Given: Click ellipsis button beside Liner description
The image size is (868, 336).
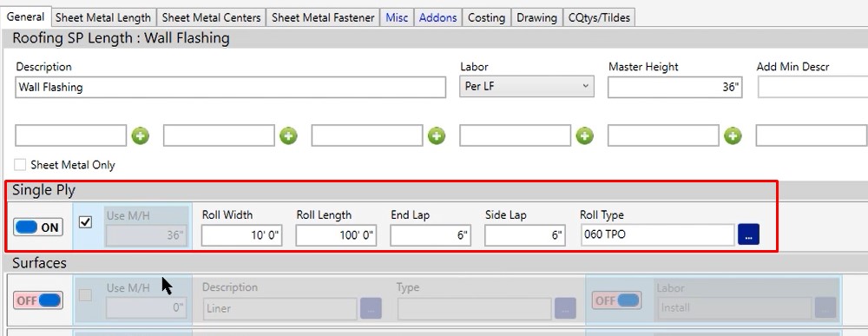Looking at the screenshot, I should 371,308.
